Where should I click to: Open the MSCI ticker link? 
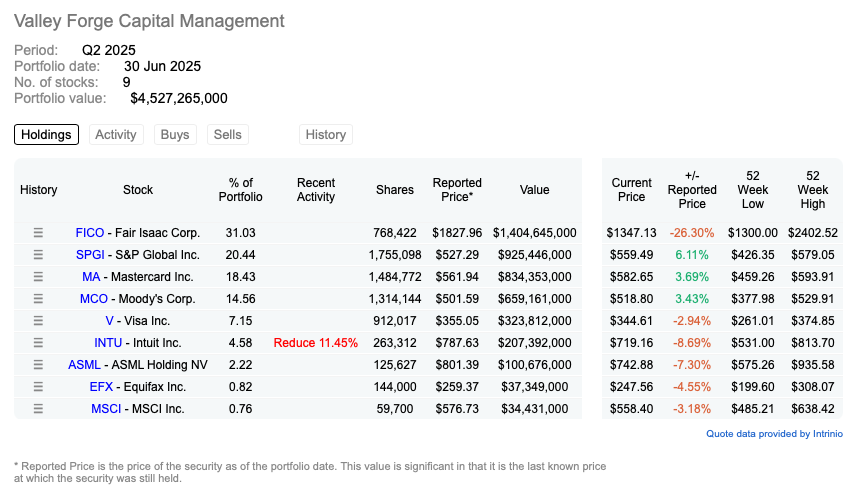(106, 409)
